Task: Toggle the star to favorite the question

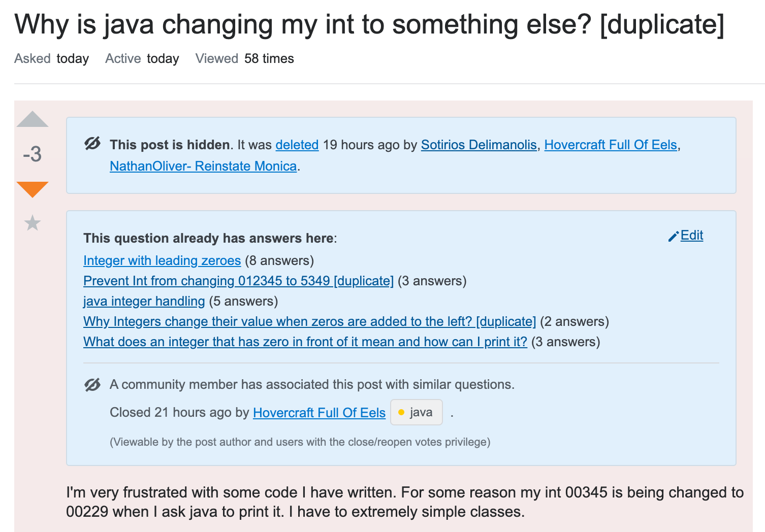Action: (x=33, y=223)
